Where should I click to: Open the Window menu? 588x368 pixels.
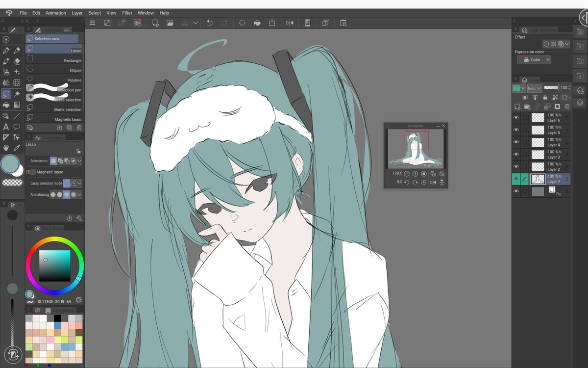pyautogui.click(x=146, y=13)
